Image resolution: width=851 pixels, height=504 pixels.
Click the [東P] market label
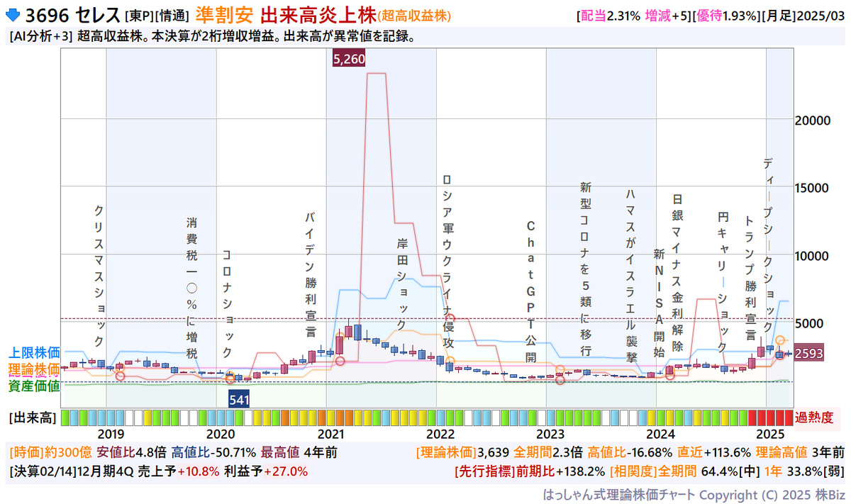[x=140, y=16]
